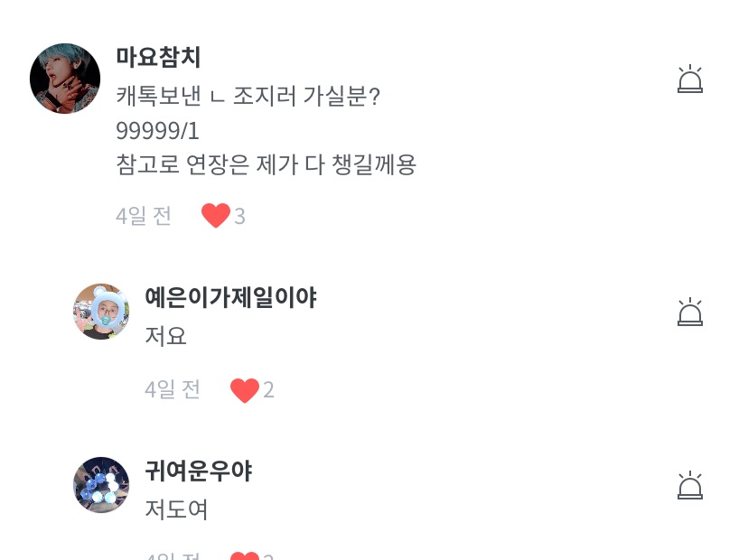748x560 pixels.
Task: Select the username 귀여운우야
Action: point(198,471)
